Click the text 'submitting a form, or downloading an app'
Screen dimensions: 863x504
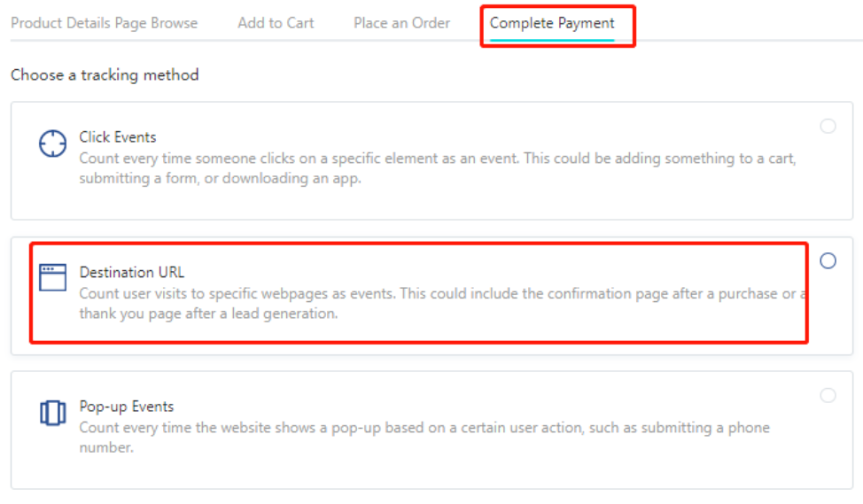pyautogui.click(x=219, y=178)
